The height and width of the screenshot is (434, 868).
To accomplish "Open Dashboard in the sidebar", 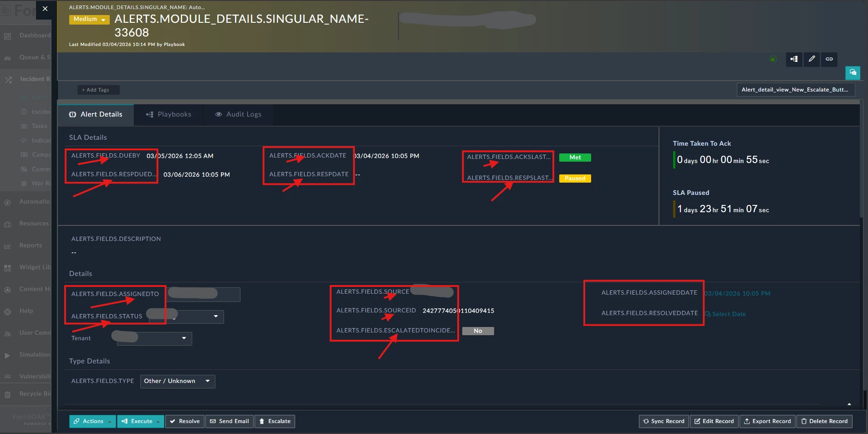I will point(26,36).
